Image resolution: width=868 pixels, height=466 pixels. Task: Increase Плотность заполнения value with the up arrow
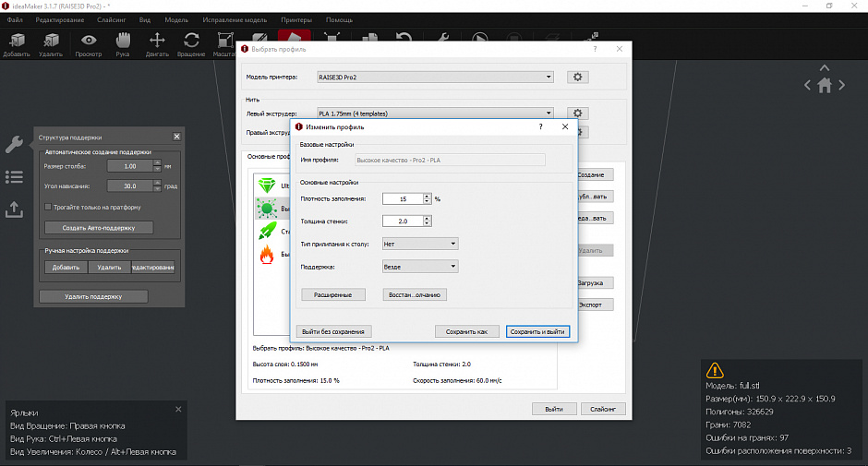[427, 196]
